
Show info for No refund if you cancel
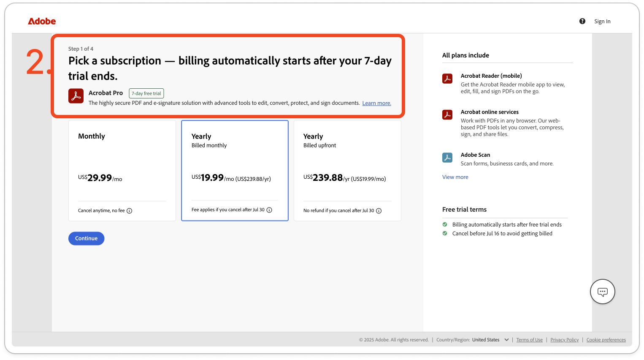(x=379, y=211)
